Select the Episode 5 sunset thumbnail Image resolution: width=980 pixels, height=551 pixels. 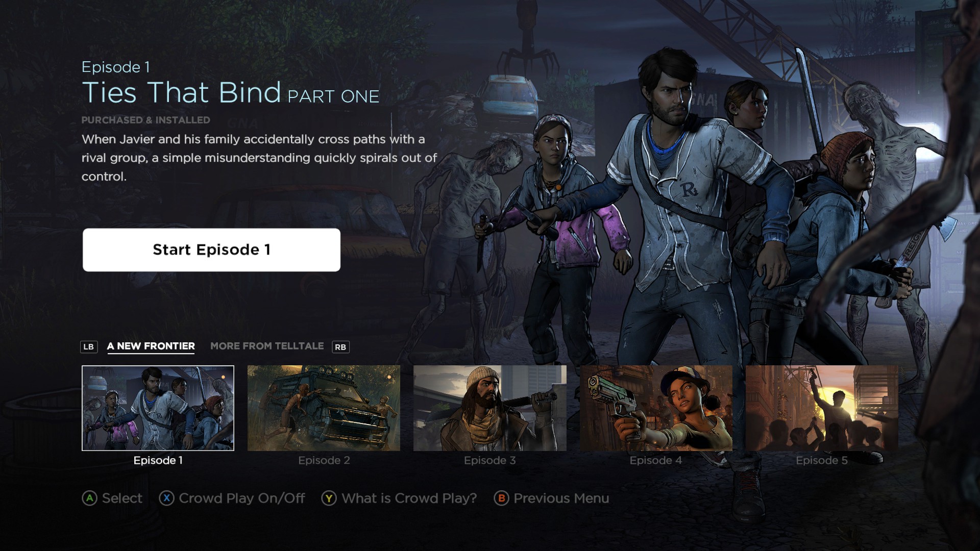822,408
